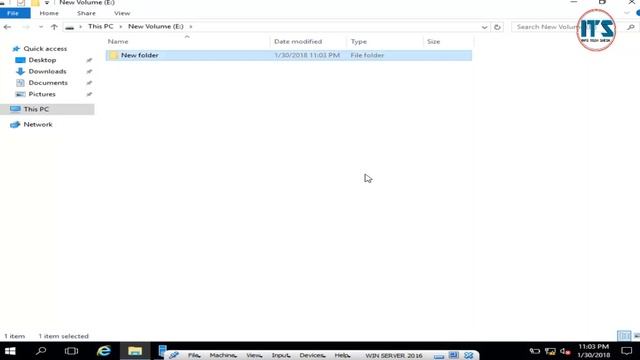Open Downloads in the navigation pane
Image resolution: width=640 pixels, height=360 pixels.
(x=47, y=71)
